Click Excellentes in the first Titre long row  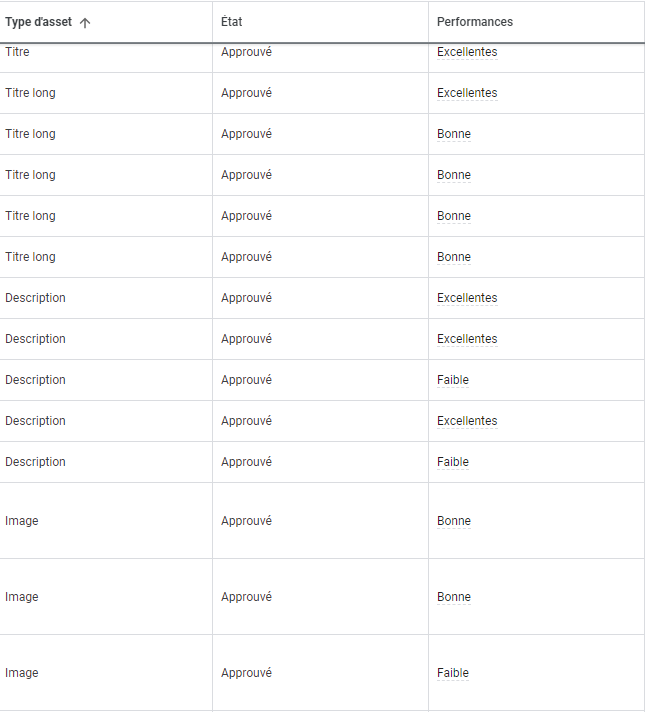pos(467,93)
